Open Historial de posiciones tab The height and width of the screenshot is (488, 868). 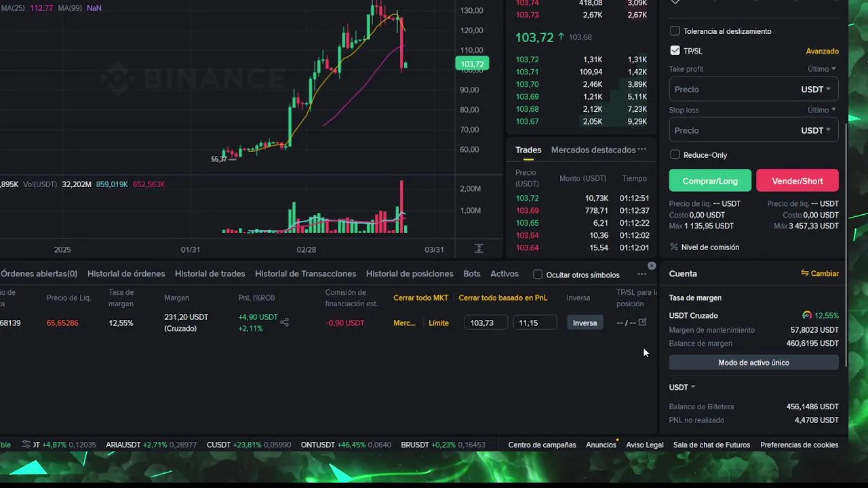pos(410,274)
